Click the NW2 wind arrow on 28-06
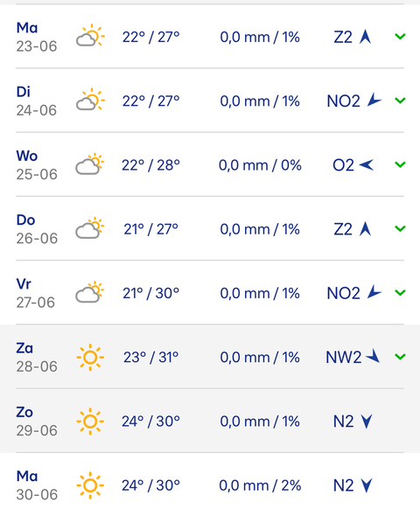This screenshot has width=420, height=516. [373, 356]
